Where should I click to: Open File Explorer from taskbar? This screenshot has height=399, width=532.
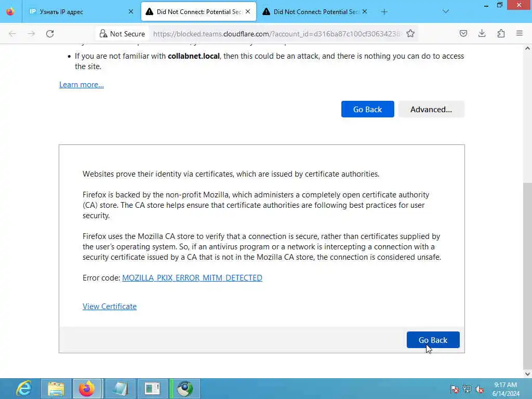pos(56,389)
